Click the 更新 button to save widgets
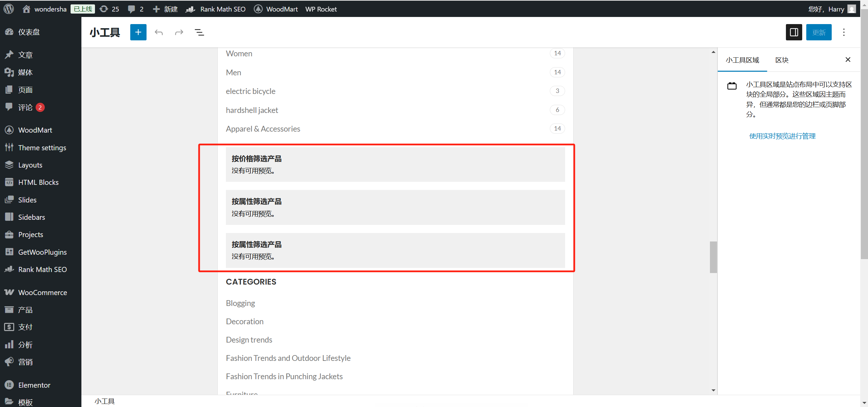Viewport: 868px width, 407px height. pos(818,32)
